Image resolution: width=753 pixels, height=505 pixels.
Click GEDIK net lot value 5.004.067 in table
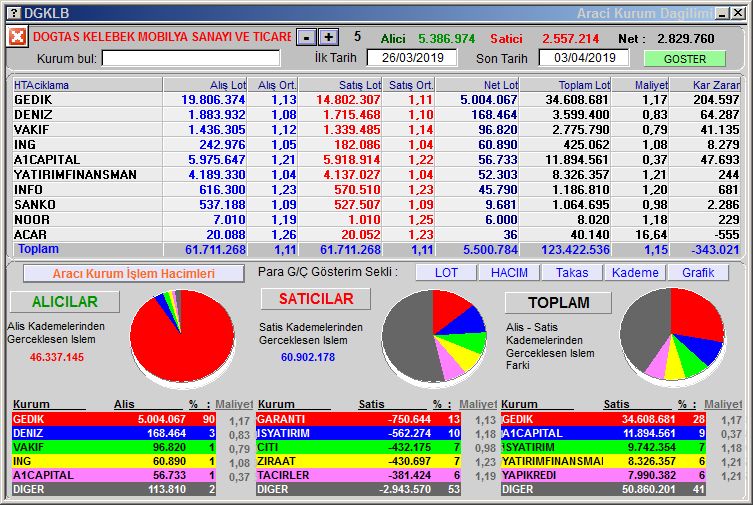[x=488, y=99]
